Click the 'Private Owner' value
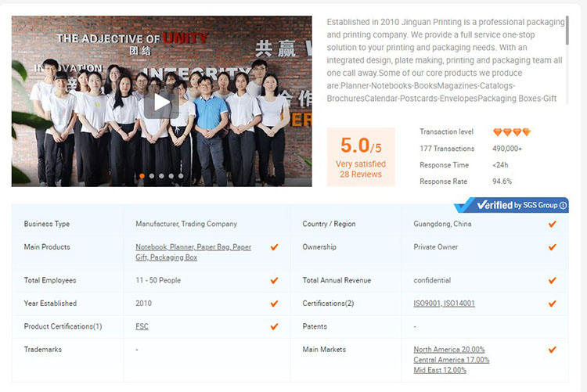The height and width of the screenshot is (392, 587). 435,247
